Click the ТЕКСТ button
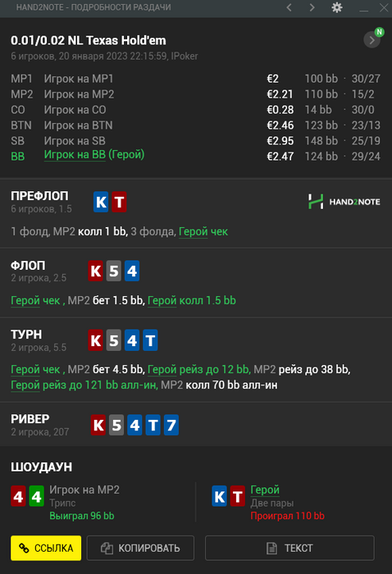The image size is (392, 574). [x=289, y=548]
